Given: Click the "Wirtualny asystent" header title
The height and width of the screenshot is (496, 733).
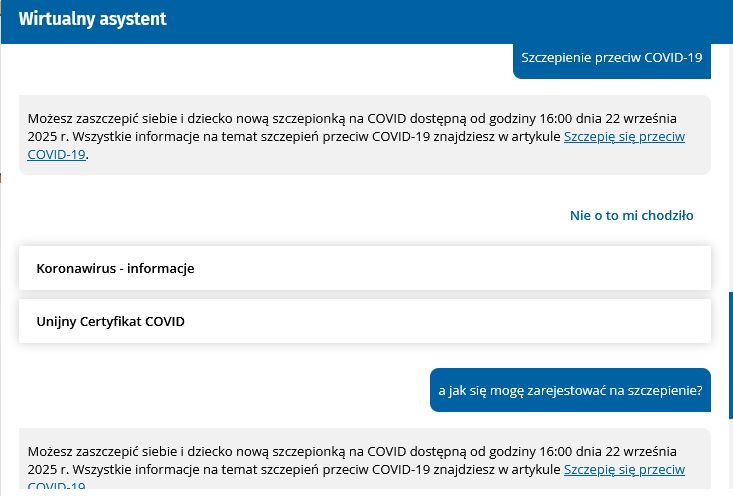Looking at the screenshot, I should click(x=92, y=19).
